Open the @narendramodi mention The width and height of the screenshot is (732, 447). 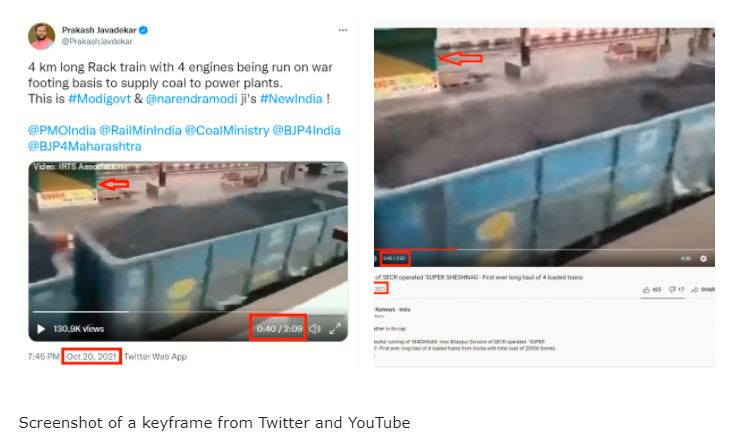pos(191,99)
